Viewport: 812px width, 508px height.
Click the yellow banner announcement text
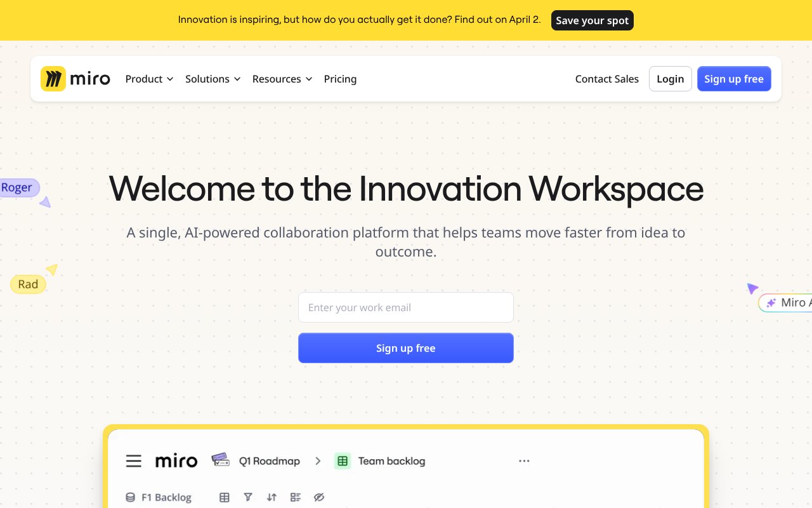pyautogui.click(x=360, y=20)
